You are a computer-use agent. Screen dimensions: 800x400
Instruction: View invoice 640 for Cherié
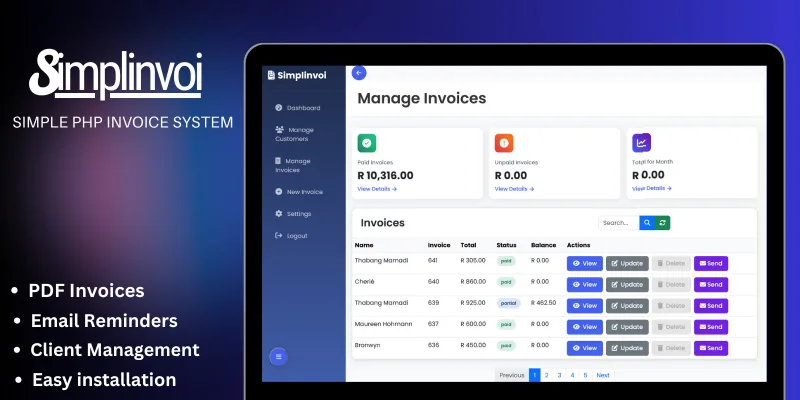[x=585, y=285]
